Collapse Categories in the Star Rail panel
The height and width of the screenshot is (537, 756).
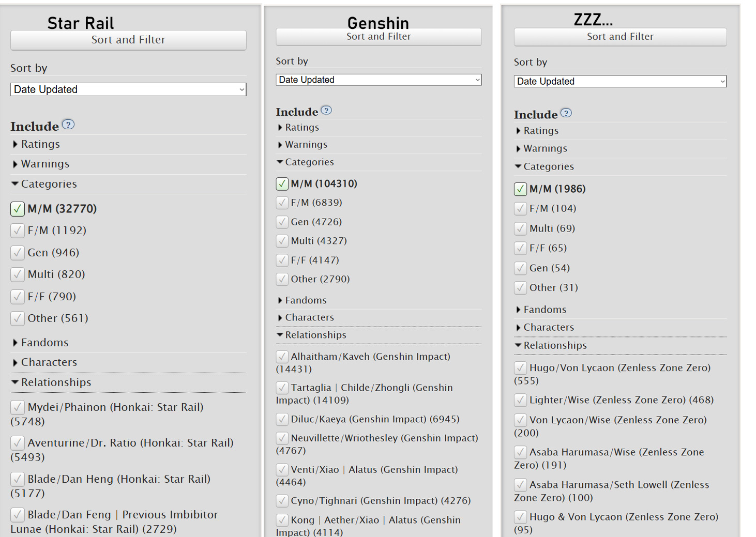coord(44,184)
